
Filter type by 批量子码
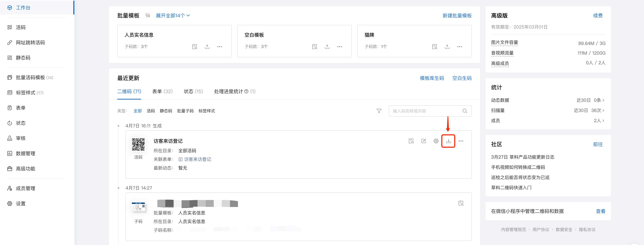(x=185, y=111)
